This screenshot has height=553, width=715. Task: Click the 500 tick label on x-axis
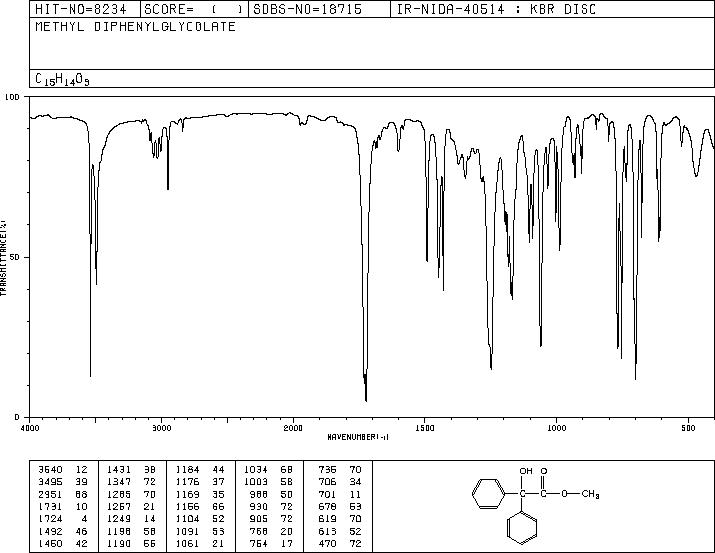point(688,428)
